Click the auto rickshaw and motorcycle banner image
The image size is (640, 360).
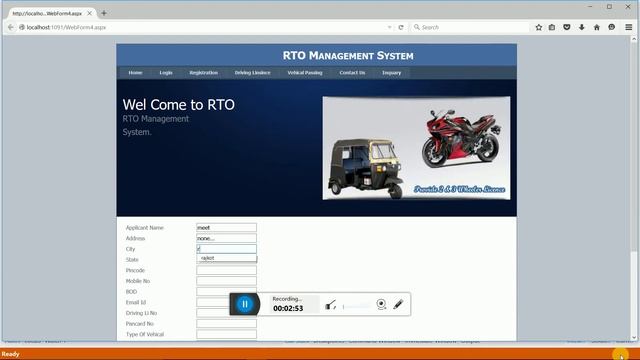pyautogui.click(x=416, y=148)
